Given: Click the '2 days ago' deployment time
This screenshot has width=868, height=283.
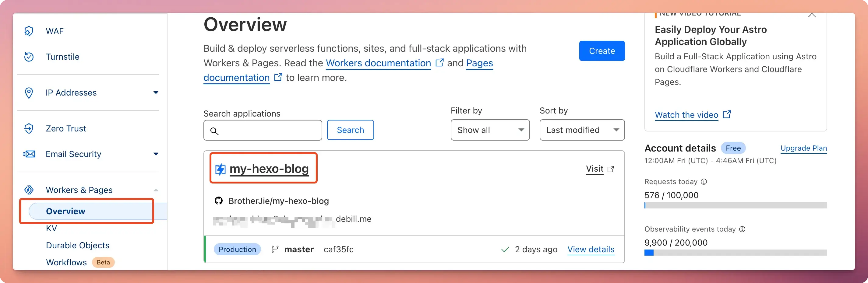Looking at the screenshot, I should [x=536, y=249].
